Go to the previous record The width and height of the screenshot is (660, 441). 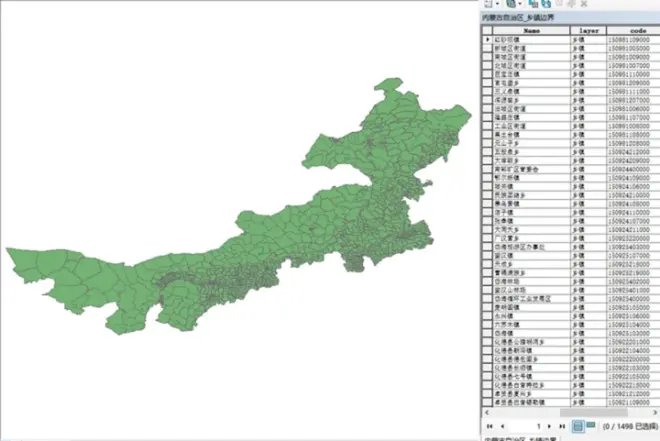tap(501, 426)
